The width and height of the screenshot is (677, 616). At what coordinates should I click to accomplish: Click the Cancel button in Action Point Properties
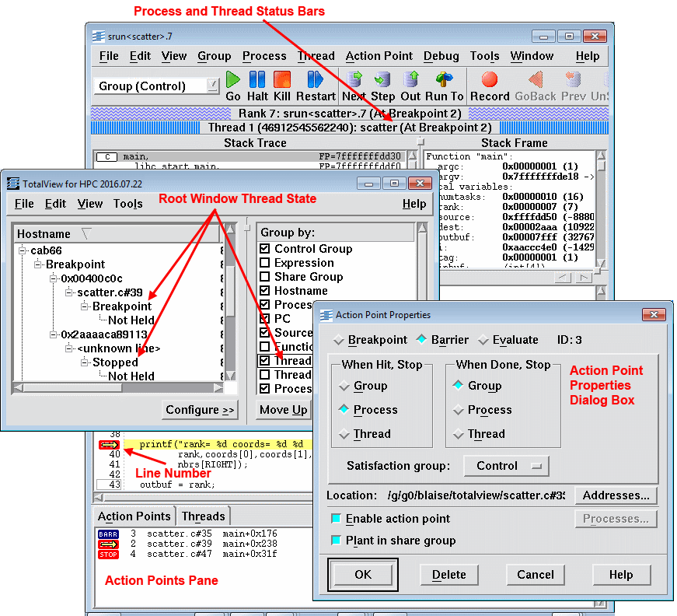(x=536, y=575)
